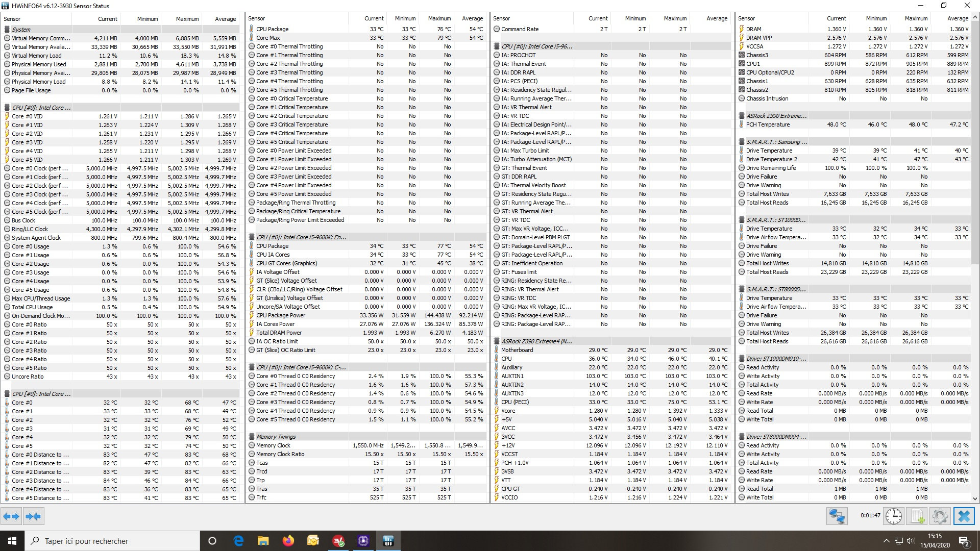
Task: Open Firefox from the taskbar
Action: click(288, 541)
